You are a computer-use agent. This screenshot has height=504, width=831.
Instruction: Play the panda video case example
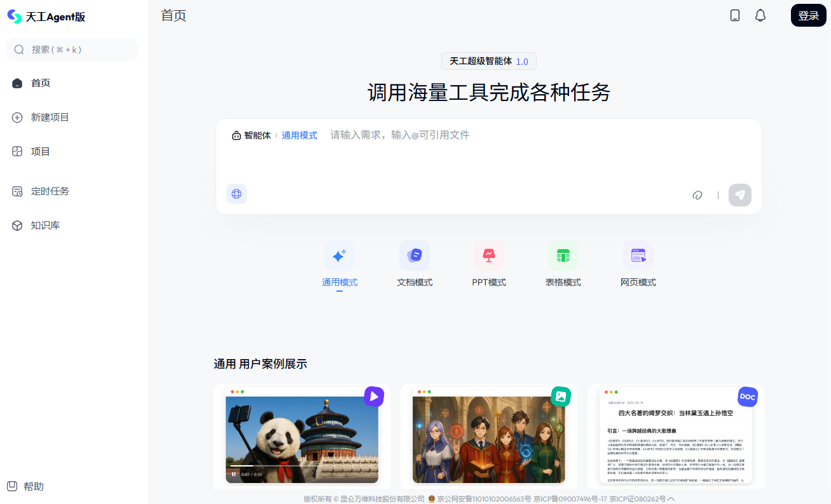pos(374,396)
